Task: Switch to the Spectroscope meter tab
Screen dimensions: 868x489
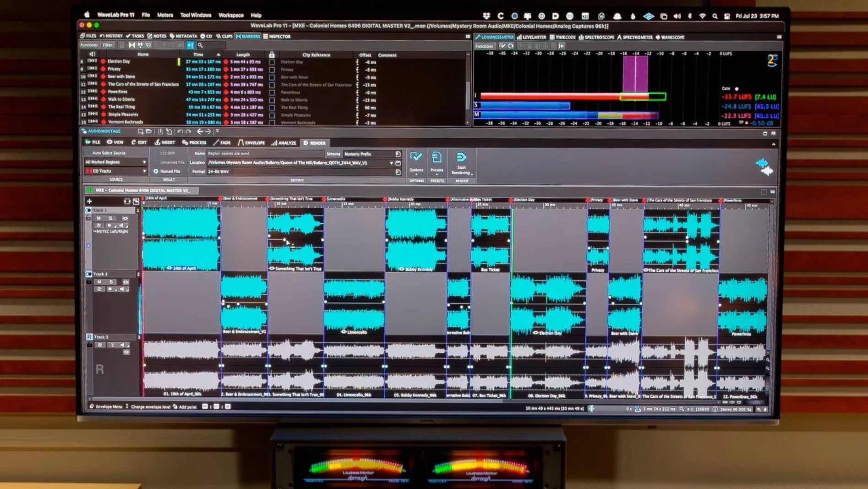Action: coord(596,37)
